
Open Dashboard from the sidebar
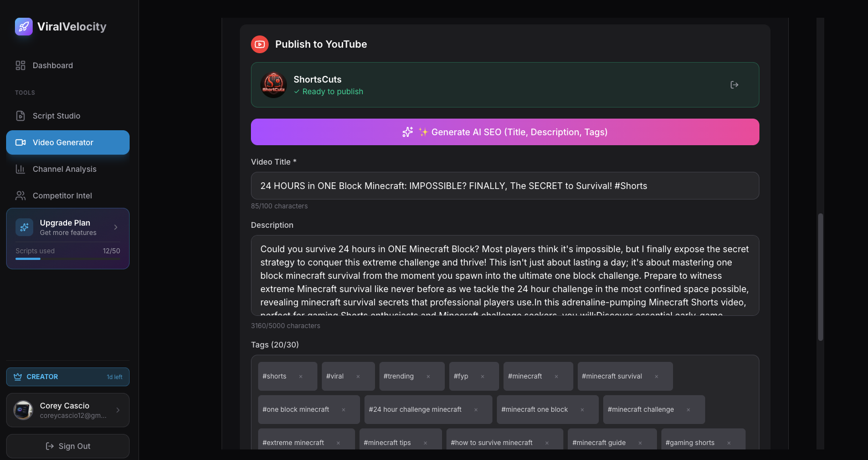[x=52, y=65]
